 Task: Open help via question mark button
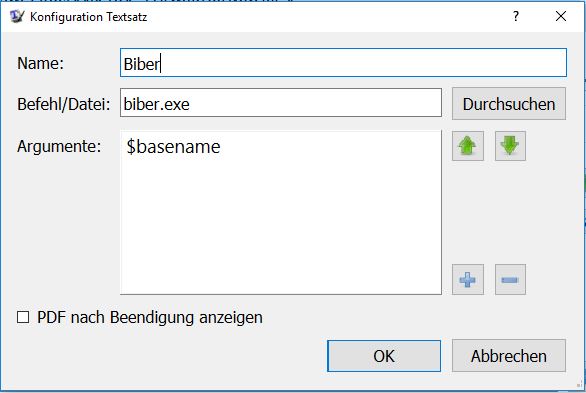tap(516, 16)
